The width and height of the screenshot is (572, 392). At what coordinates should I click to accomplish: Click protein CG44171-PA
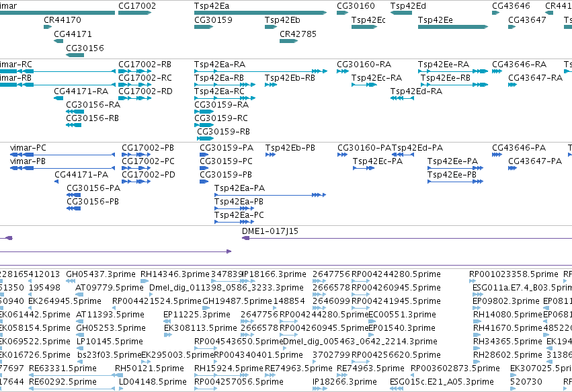point(81,175)
